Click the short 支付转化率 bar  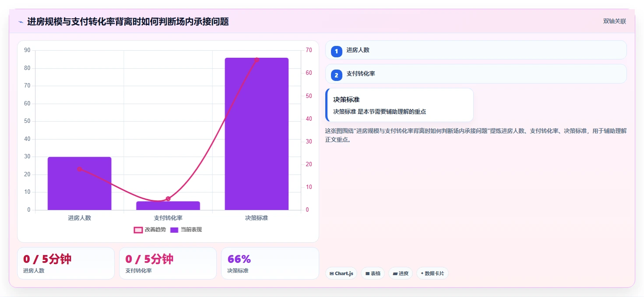point(168,206)
